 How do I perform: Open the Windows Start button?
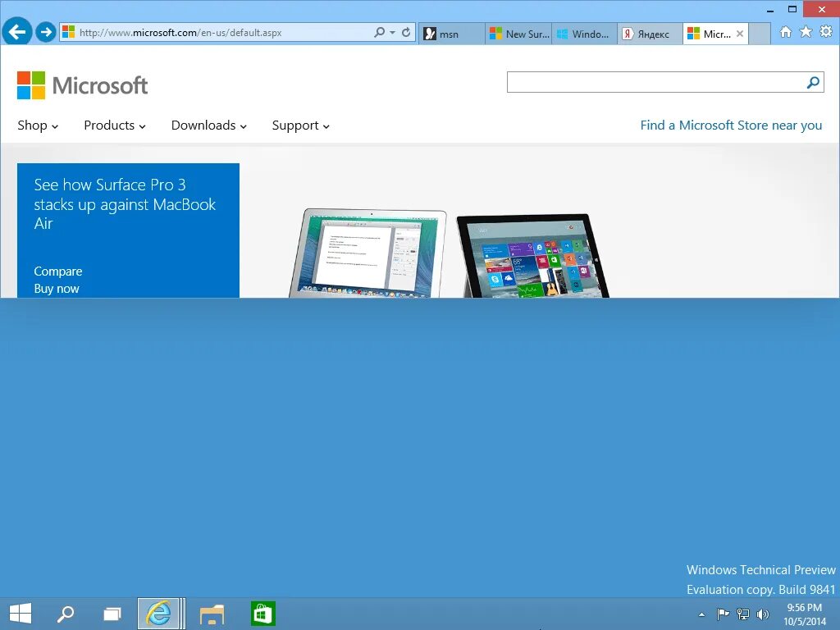coord(21,614)
